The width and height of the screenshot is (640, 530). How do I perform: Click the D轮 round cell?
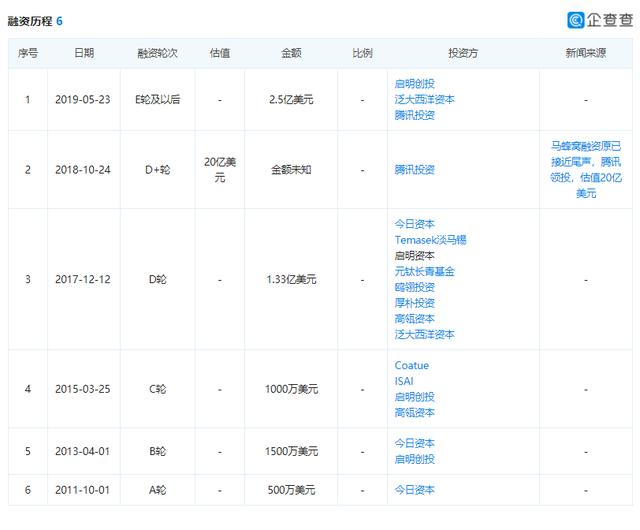(158, 279)
